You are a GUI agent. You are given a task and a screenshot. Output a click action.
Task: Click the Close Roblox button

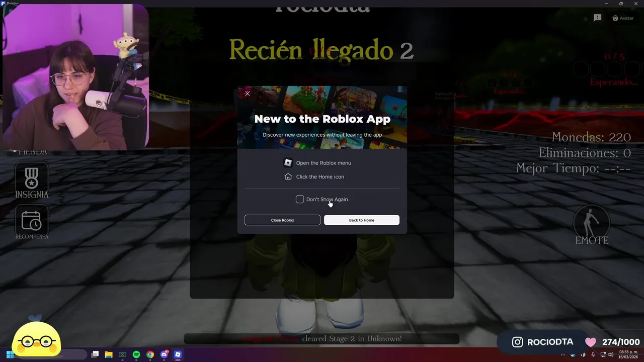282,220
